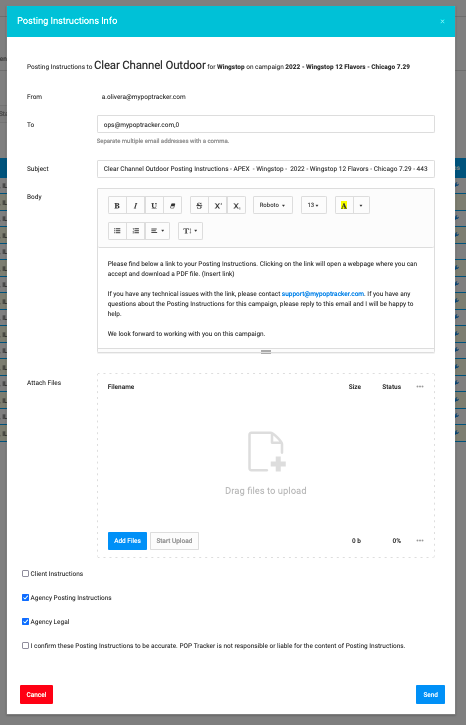Uncheck Agency Posting Instructions
The image size is (466, 725).
25,597
